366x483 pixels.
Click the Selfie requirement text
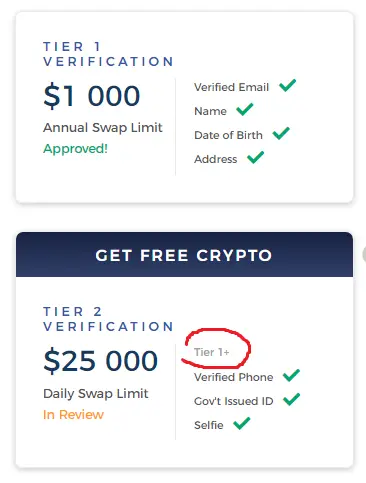pos(209,425)
